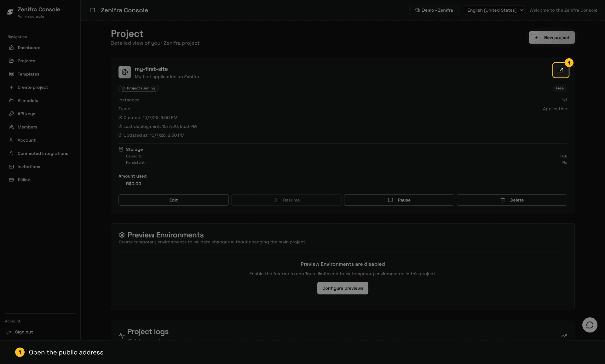Click Configure previews button
Screen dimensions: 605x364
click(x=343, y=288)
